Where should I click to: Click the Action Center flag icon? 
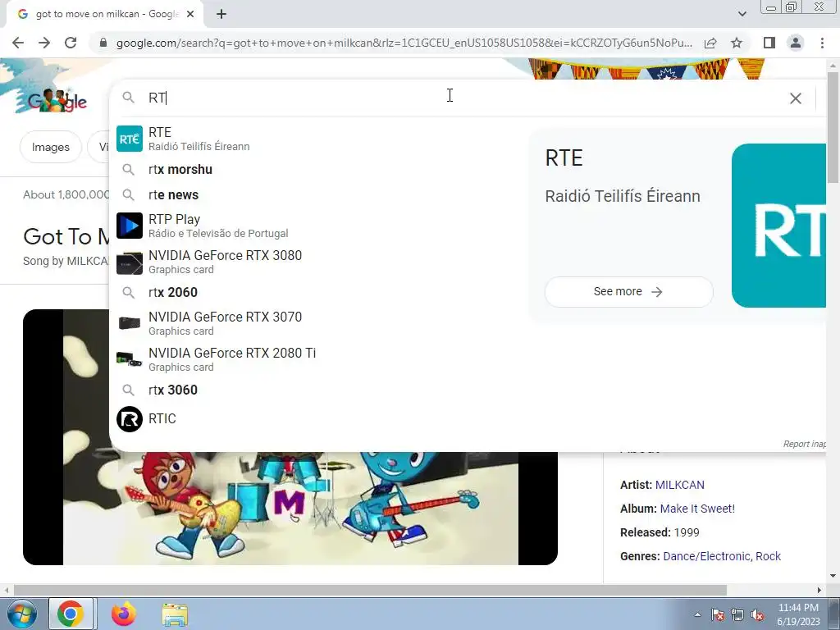718,615
